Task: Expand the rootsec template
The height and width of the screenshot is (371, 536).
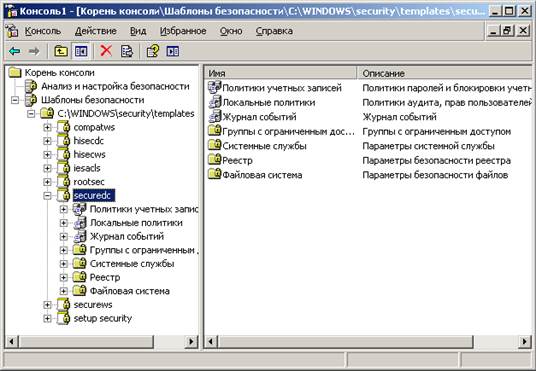Action: pyautogui.click(x=48, y=182)
